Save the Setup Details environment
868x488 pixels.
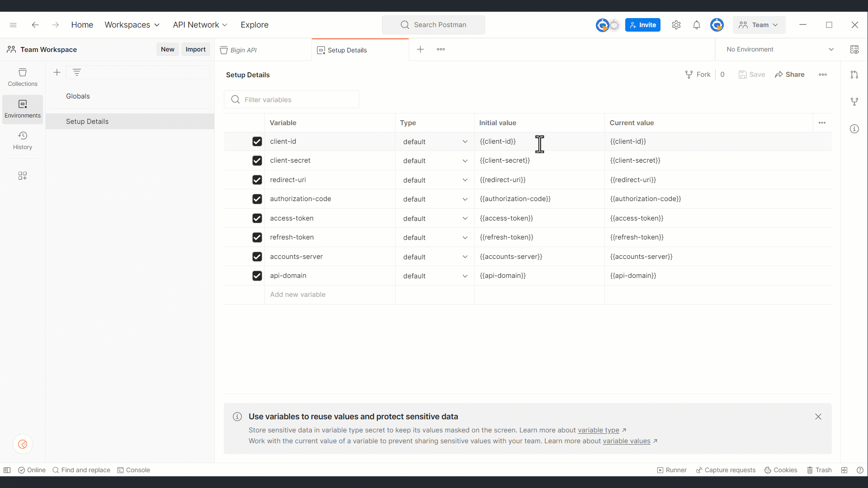pyautogui.click(x=752, y=75)
